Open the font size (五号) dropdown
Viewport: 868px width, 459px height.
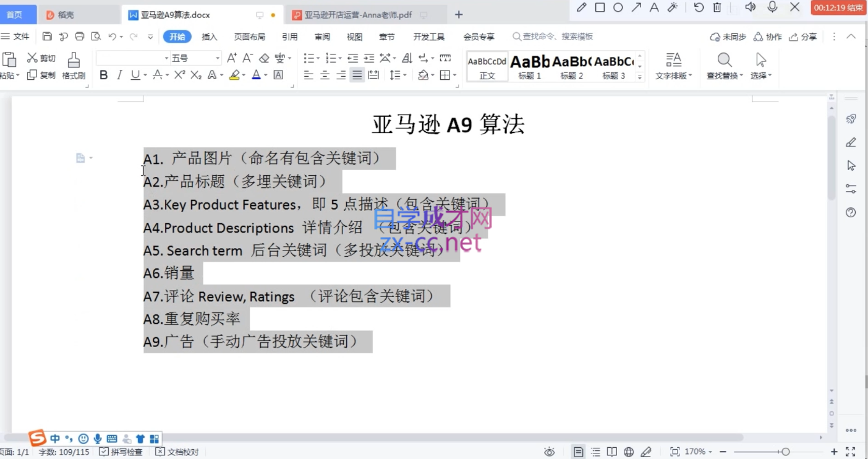pyautogui.click(x=218, y=58)
